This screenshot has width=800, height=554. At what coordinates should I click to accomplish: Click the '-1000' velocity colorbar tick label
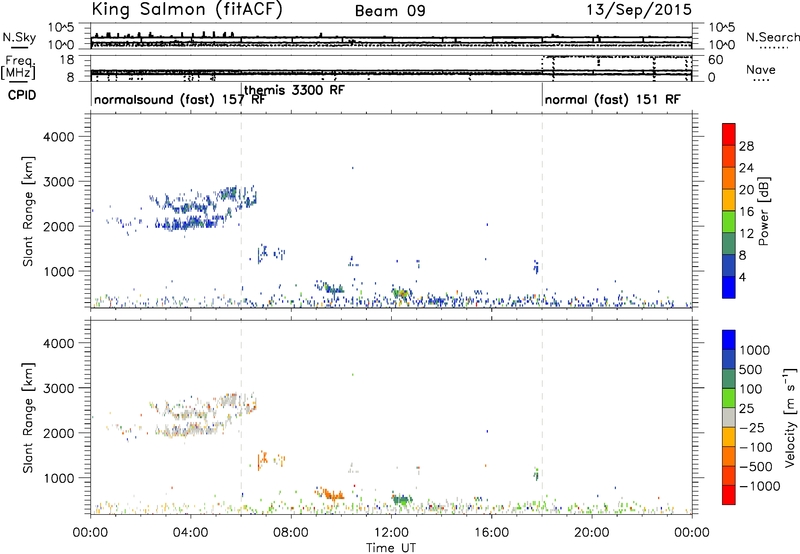click(760, 486)
